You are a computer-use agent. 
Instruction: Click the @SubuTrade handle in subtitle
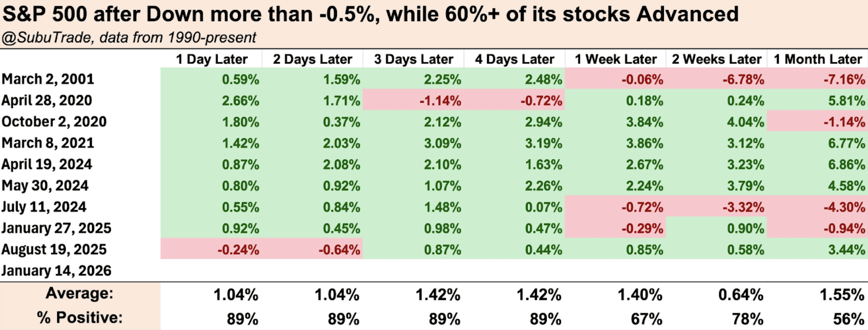point(46,37)
